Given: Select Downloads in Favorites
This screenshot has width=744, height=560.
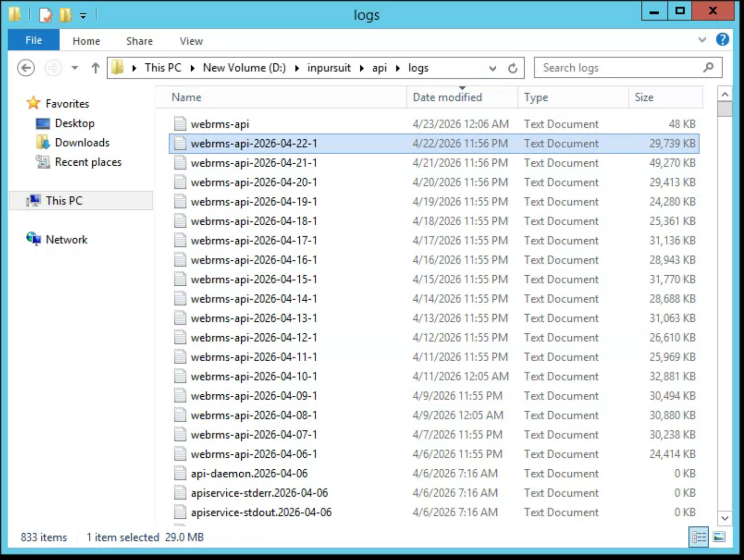Looking at the screenshot, I should 82,143.
